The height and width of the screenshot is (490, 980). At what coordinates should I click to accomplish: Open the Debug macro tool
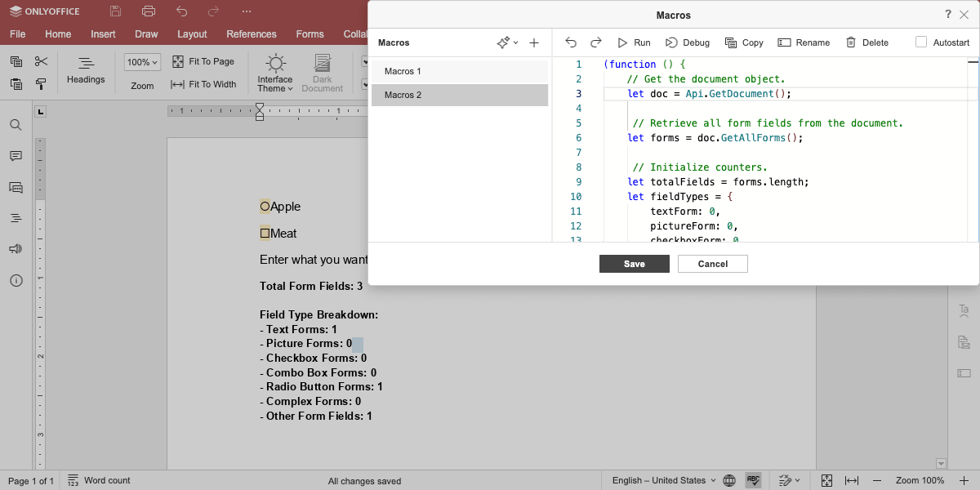click(x=687, y=42)
